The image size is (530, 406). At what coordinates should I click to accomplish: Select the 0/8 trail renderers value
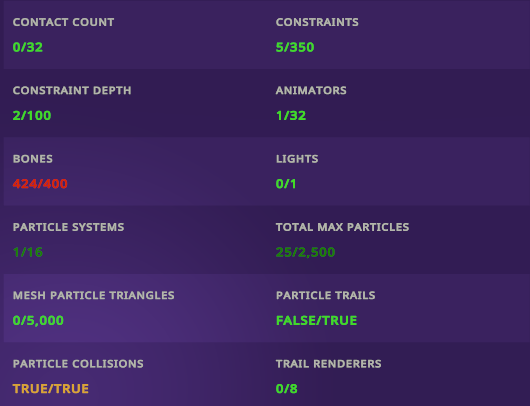(287, 389)
